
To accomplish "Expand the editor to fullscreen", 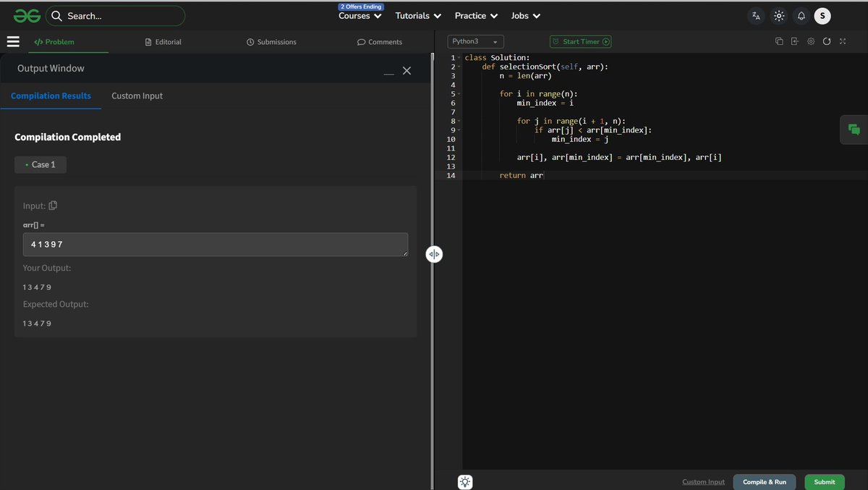I will tap(843, 41).
